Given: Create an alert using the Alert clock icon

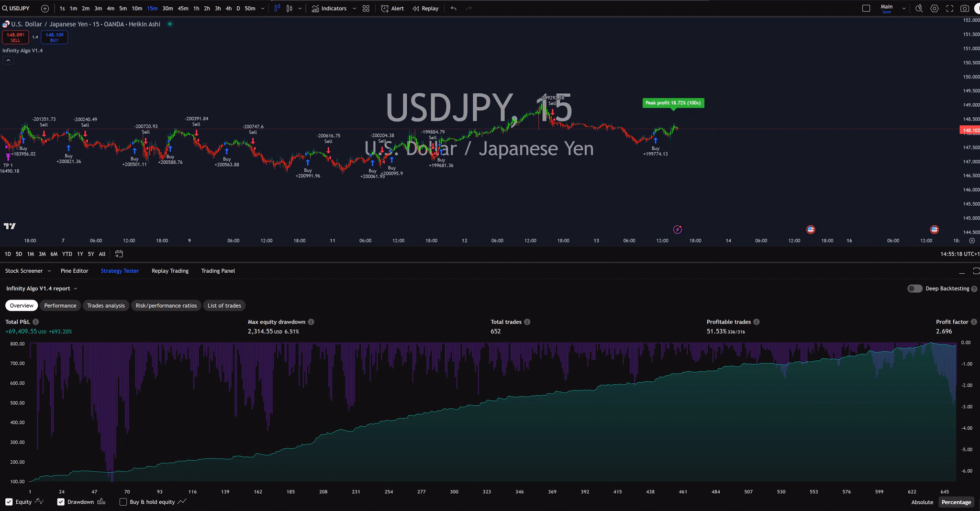Looking at the screenshot, I should pos(392,8).
